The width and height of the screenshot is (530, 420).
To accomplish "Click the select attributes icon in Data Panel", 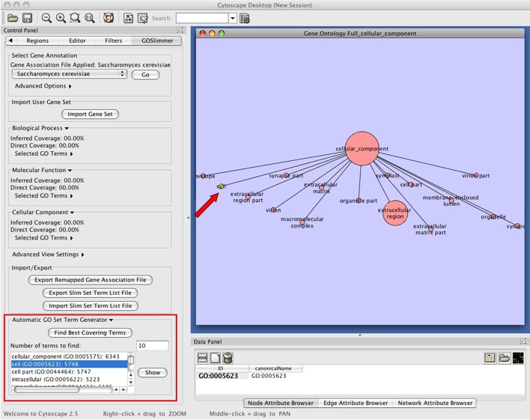I will (204, 358).
